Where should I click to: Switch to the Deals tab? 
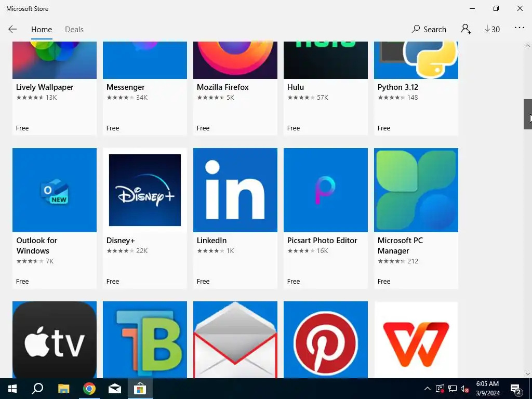click(x=74, y=30)
